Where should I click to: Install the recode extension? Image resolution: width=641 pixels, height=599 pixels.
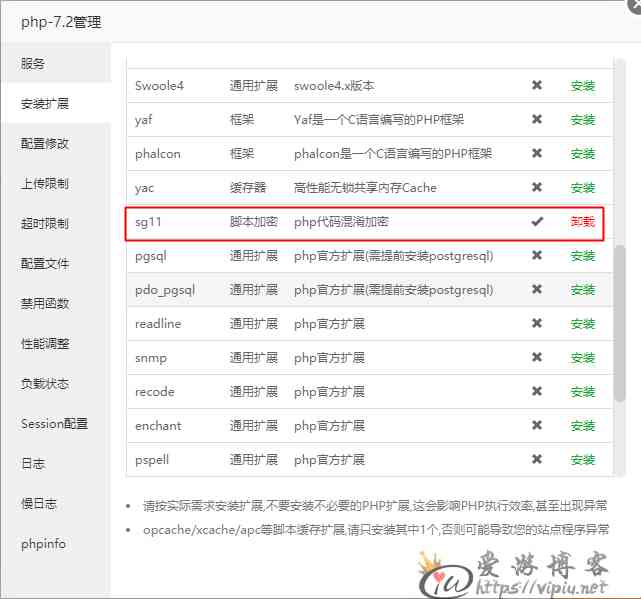583,392
